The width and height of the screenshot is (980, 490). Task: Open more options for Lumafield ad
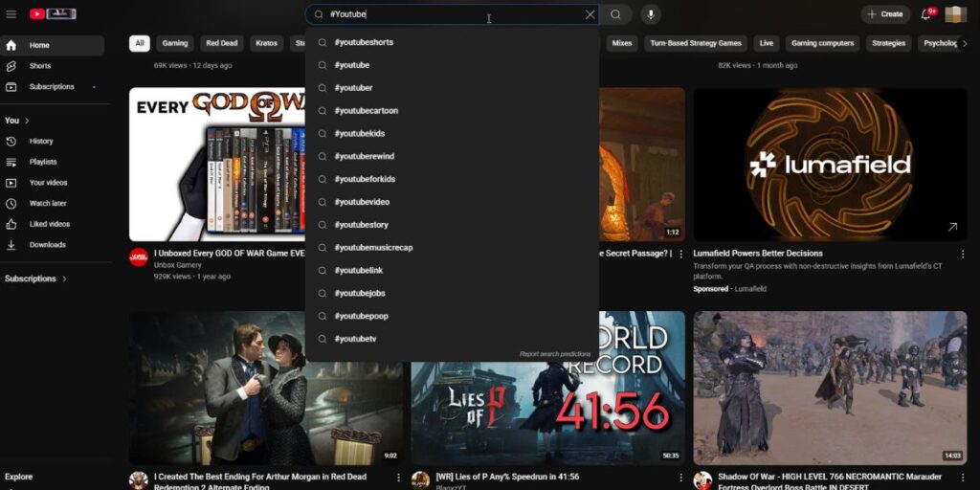pos(961,254)
